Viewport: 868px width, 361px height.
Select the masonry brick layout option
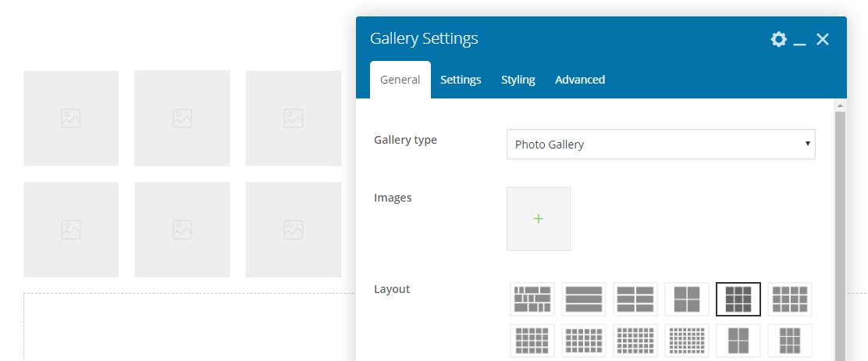[x=532, y=298]
